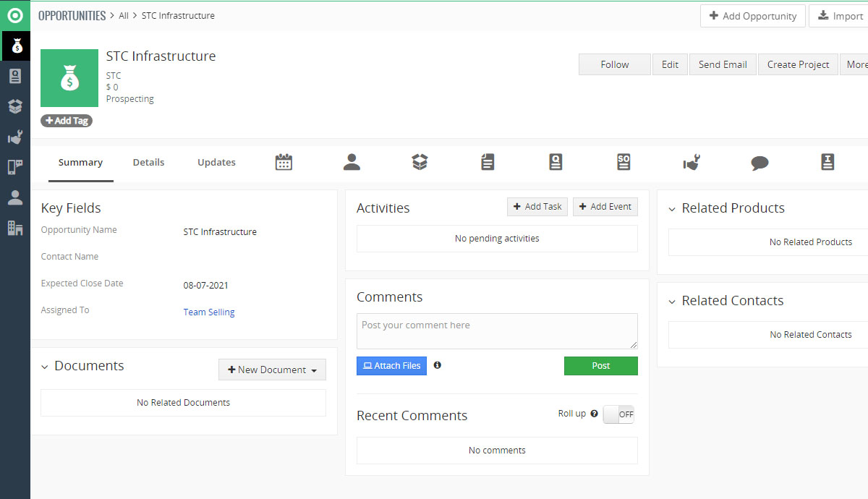The height and width of the screenshot is (499, 868).
Task: Click the money bag opportunities sidebar icon
Action: tap(15, 46)
